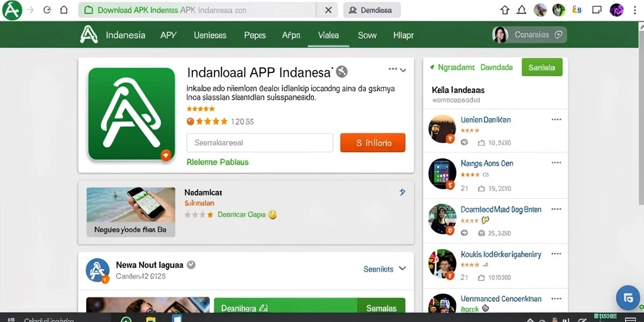Image resolution: width=644 pixels, height=322 pixels.
Task: Click the Nangs Aons Oen app thumbnail
Action: [x=442, y=174]
